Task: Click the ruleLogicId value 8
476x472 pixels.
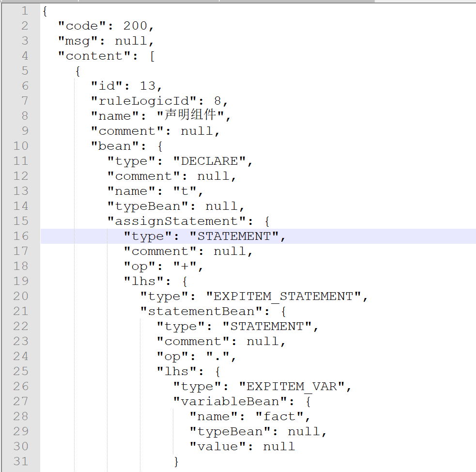Action: tap(217, 101)
